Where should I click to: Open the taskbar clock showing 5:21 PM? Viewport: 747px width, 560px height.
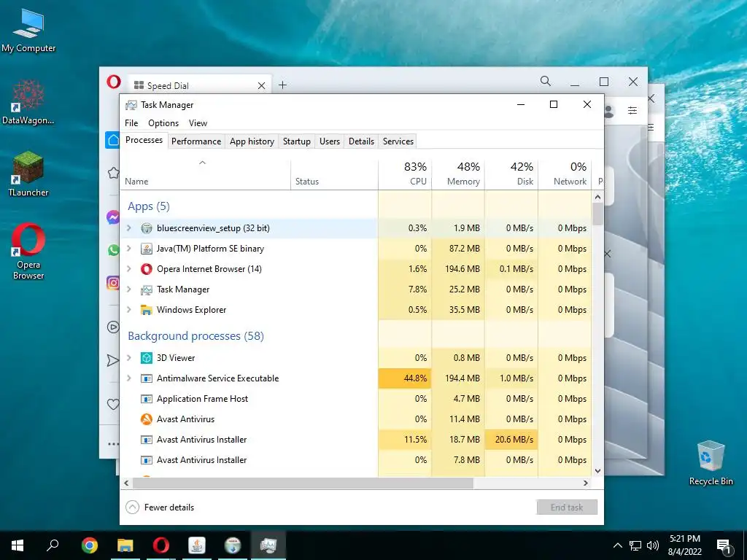(x=684, y=545)
